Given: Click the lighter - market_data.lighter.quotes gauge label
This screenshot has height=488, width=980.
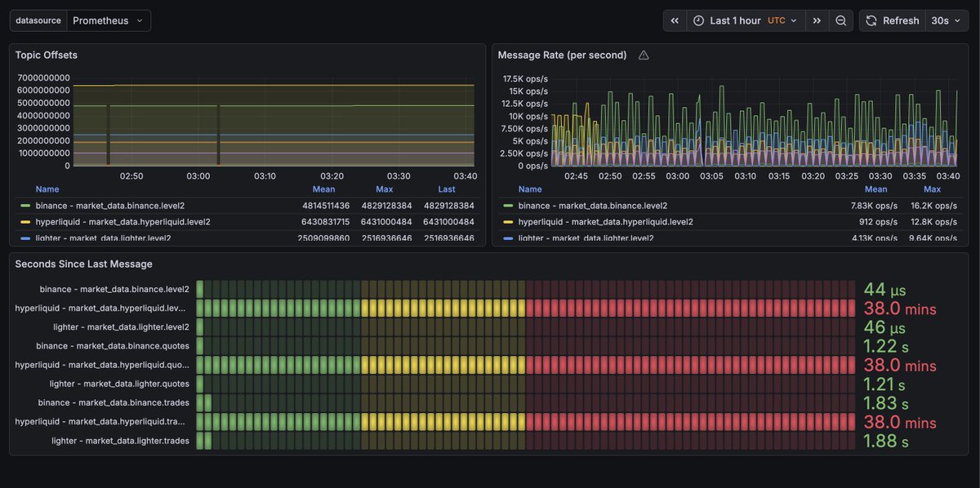Looking at the screenshot, I should tap(119, 384).
